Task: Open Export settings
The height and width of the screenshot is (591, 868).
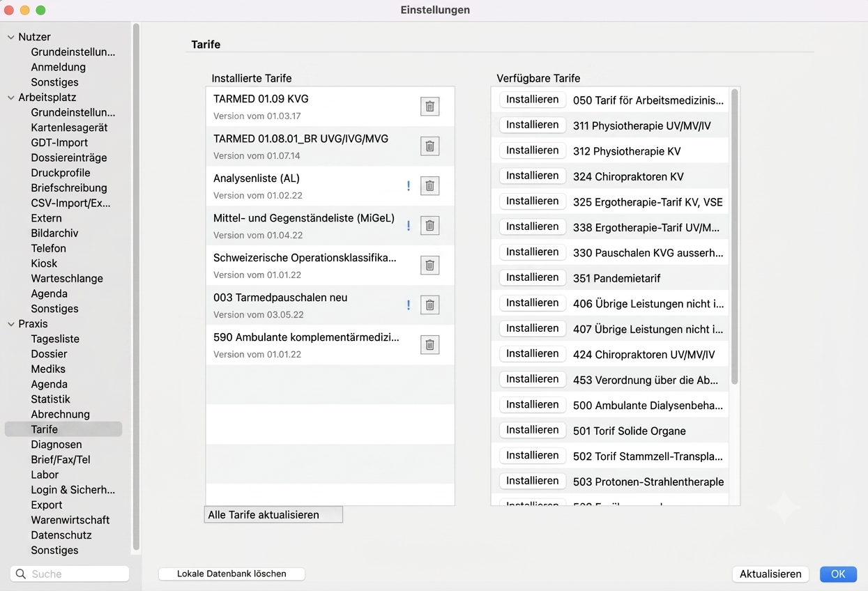Action: point(47,505)
